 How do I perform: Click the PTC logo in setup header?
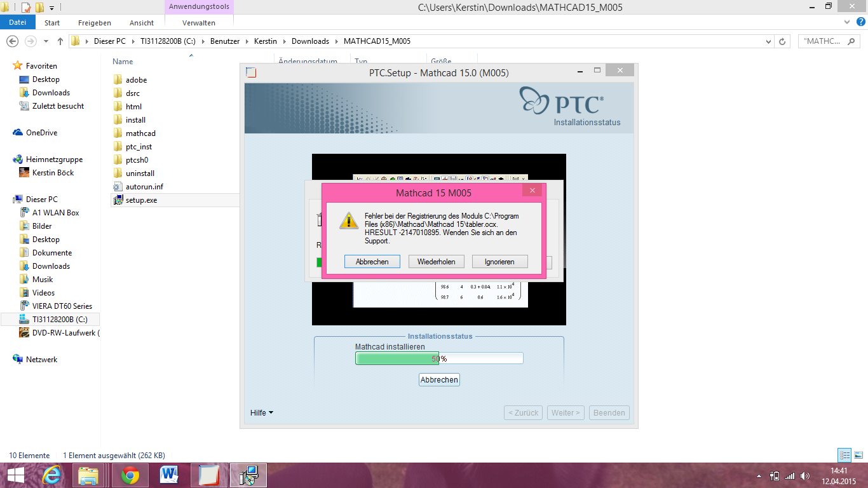click(x=562, y=100)
